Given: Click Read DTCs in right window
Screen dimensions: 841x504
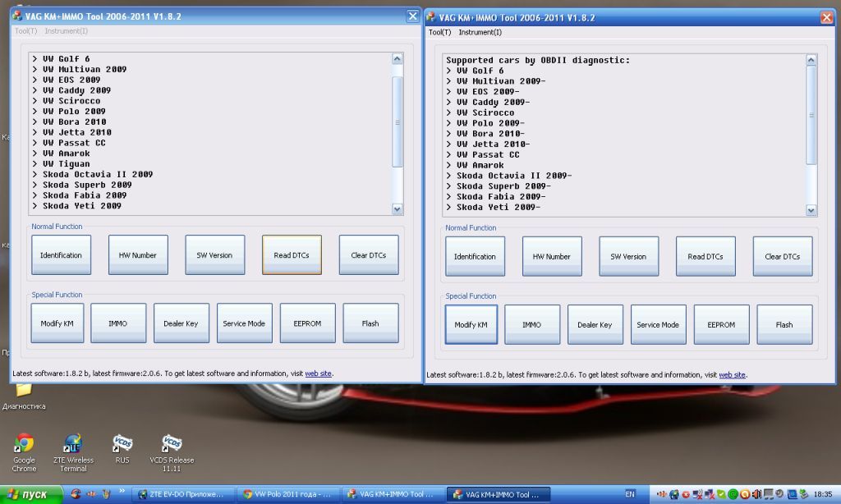Looking at the screenshot, I should (x=705, y=256).
